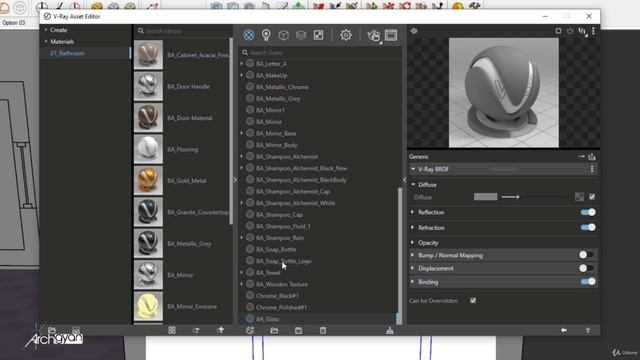The image size is (640, 360).
Task: Uncheck the Diffuse texture checkbox
Action: (592, 197)
